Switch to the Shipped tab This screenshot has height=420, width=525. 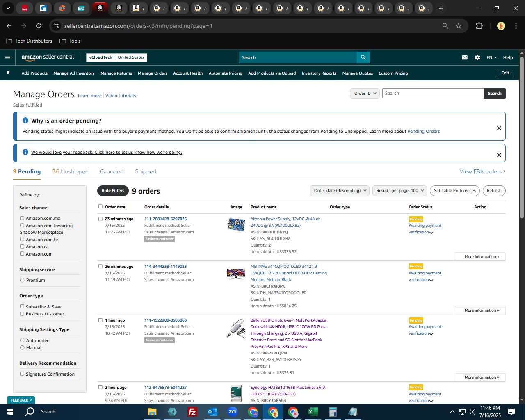146,171
